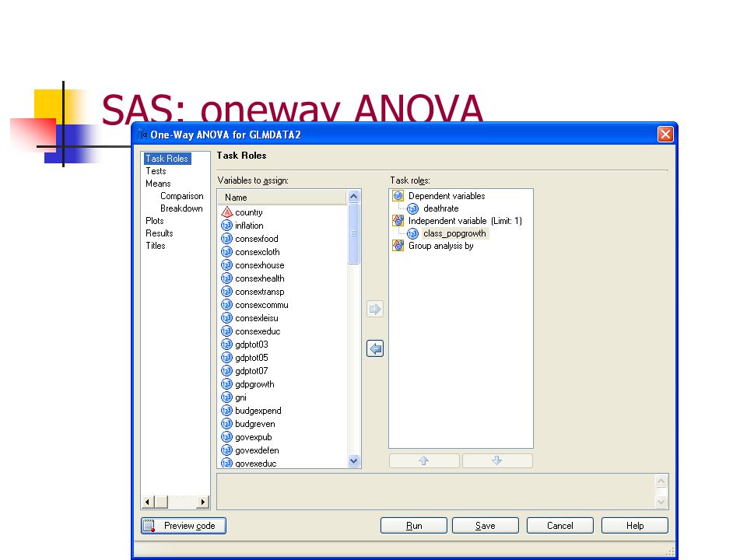
Task: Click the Save button
Action: [x=486, y=526]
